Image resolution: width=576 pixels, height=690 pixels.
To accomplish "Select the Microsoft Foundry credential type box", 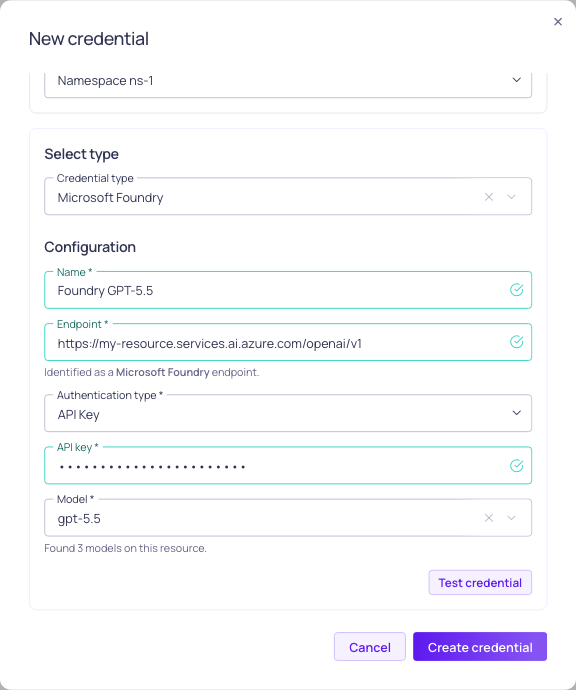I will [x=288, y=196].
